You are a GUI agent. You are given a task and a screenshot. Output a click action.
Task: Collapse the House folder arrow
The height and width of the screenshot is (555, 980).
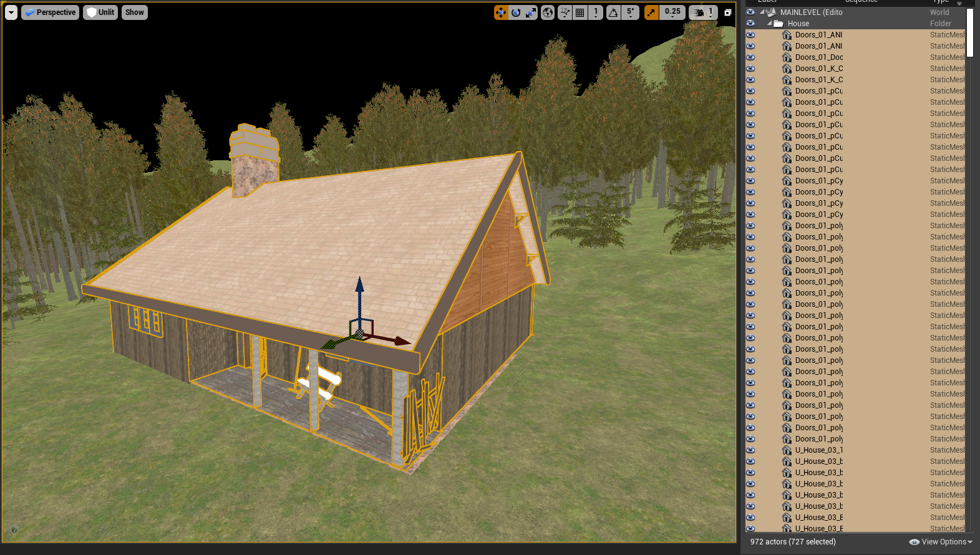tap(770, 23)
